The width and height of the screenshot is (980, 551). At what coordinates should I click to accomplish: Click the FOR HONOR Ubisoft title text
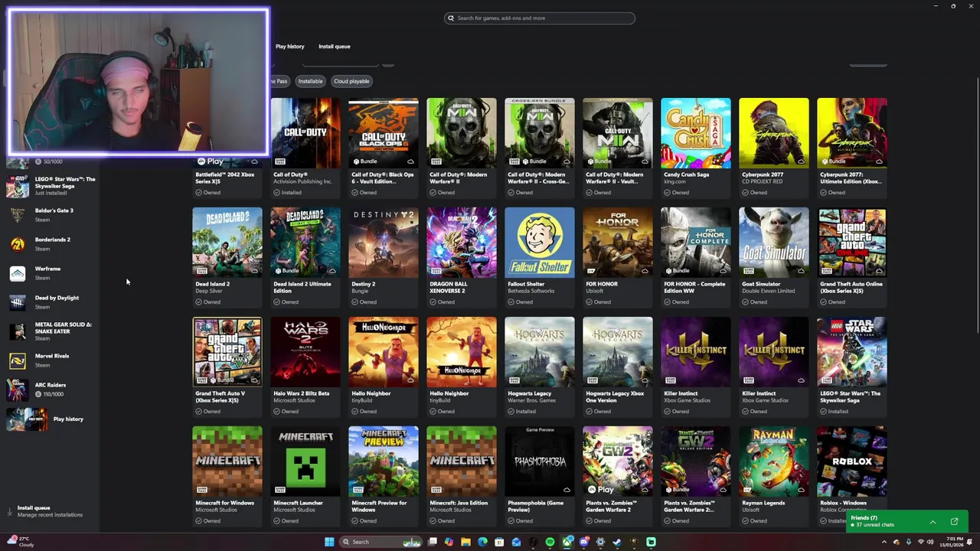(602, 284)
